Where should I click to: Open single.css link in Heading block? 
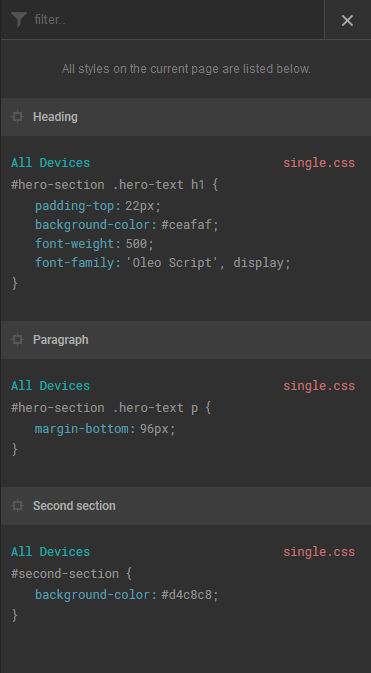tap(319, 163)
